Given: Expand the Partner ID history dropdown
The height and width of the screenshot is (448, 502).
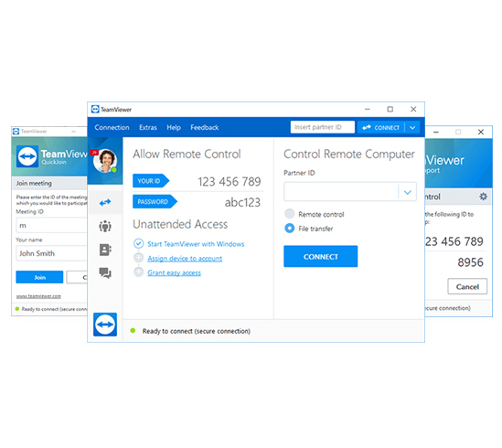Looking at the screenshot, I should pos(407,192).
